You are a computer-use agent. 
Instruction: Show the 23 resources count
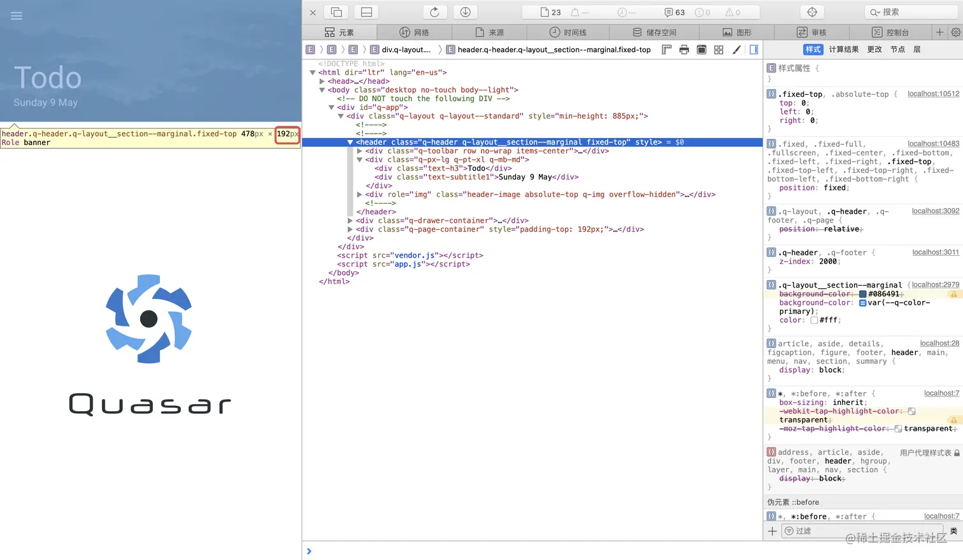coord(550,12)
